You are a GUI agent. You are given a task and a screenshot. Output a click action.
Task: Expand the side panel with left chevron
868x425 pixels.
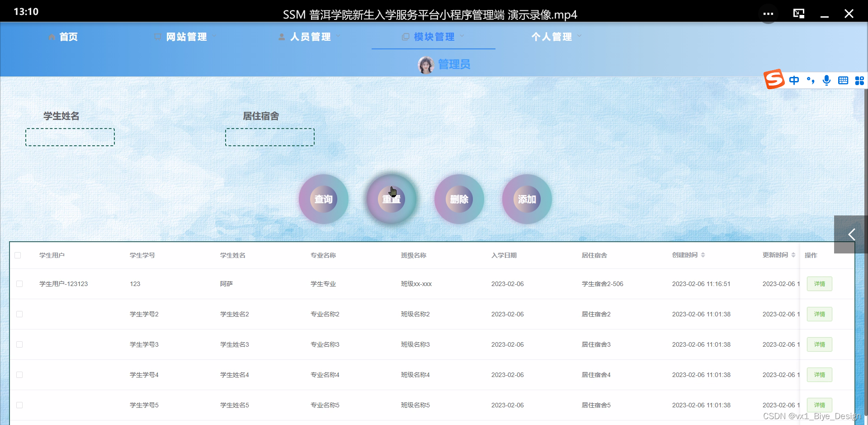[x=851, y=234]
